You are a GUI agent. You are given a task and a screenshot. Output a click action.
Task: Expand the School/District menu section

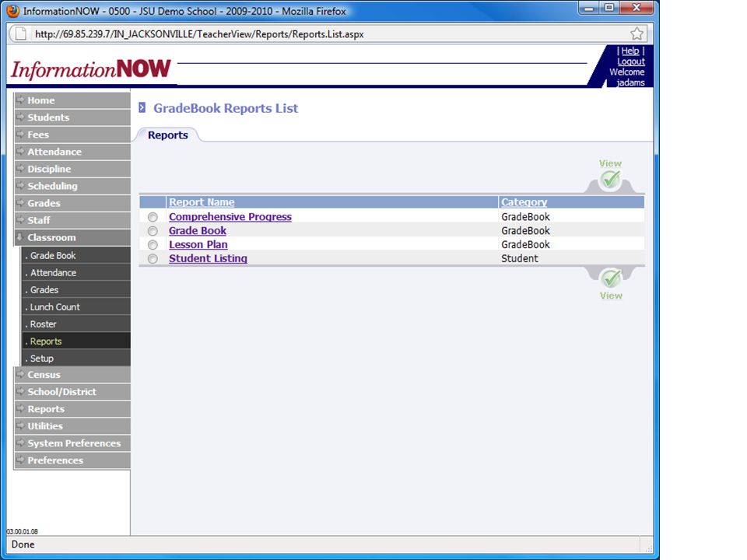pyautogui.click(x=72, y=392)
